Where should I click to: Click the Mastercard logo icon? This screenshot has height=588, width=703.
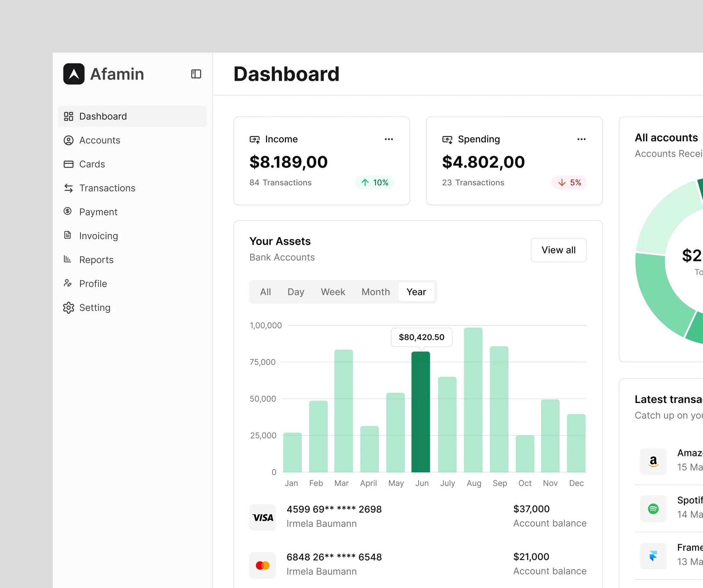263,565
